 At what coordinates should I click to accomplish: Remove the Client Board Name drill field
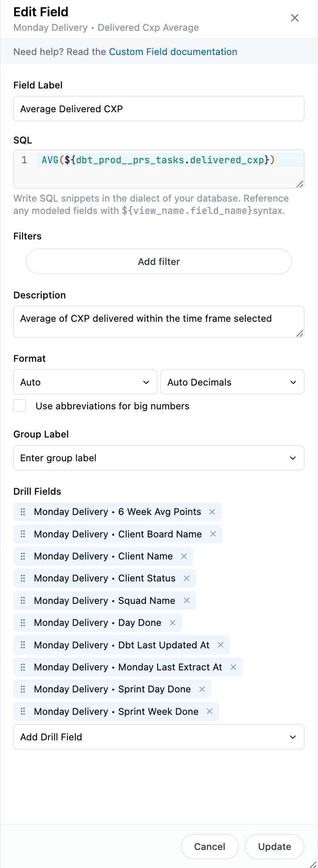(213, 534)
